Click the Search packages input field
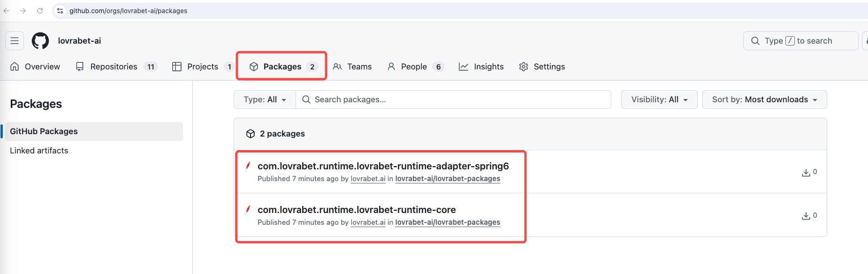This screenshot has height=274, width=868. click(x=453, y=99)
